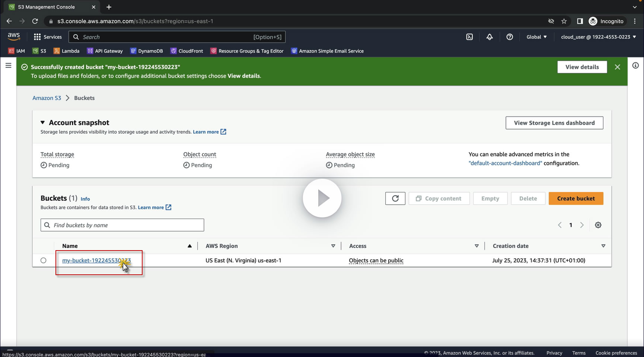The height and width of the screenshot is (357, 644).
Task: Open the Global region dropdown
Action: tap(536, 37)
